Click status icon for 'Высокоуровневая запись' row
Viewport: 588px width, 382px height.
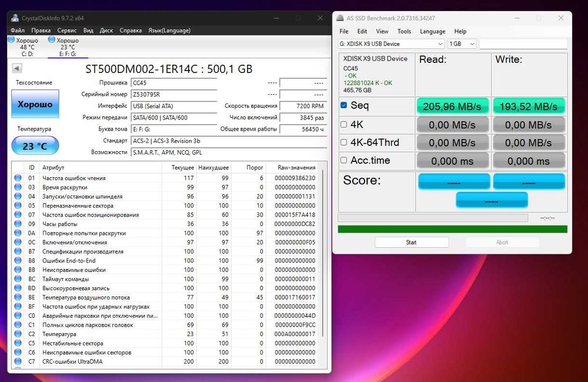pyautogui.click(x=18, y=288)
